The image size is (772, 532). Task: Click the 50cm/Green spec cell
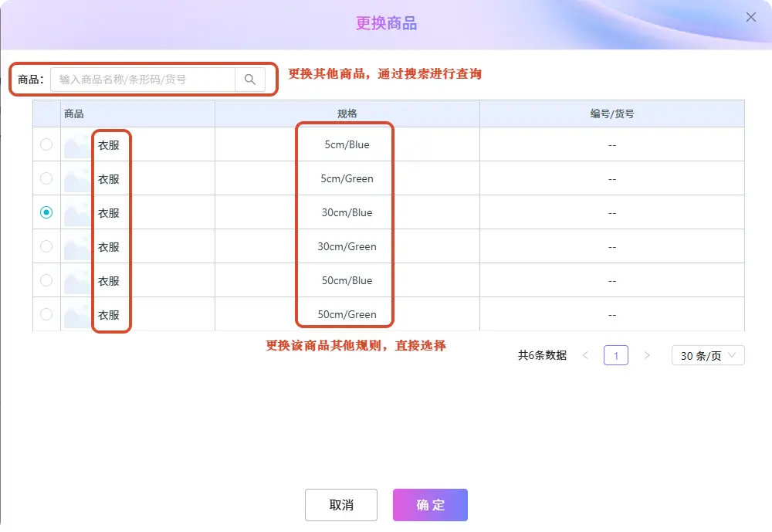coord(347,315)
